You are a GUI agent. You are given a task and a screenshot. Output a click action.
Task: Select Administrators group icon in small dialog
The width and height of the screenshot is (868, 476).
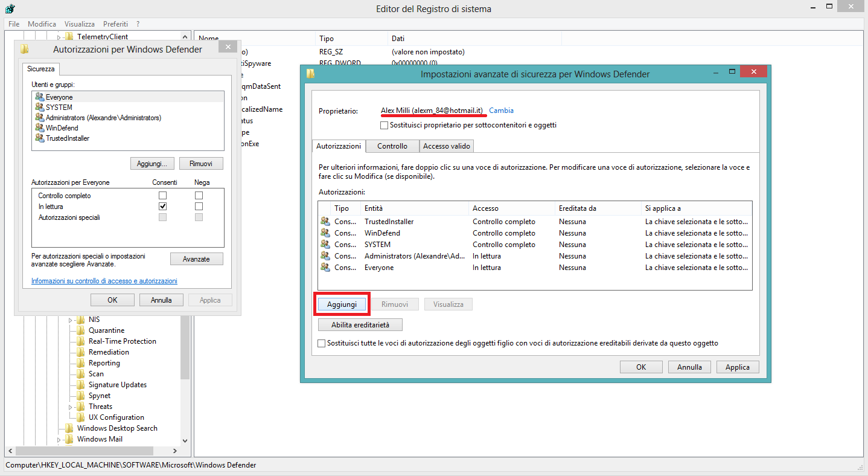click(x=40, y=117)
